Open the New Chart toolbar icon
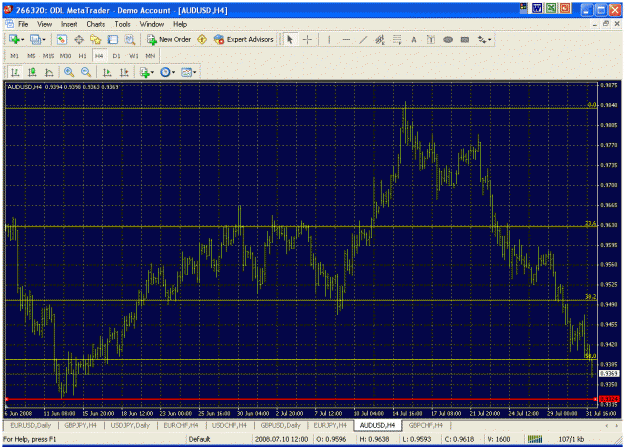This screenshot has width=625, height=447. coord(14,39)
